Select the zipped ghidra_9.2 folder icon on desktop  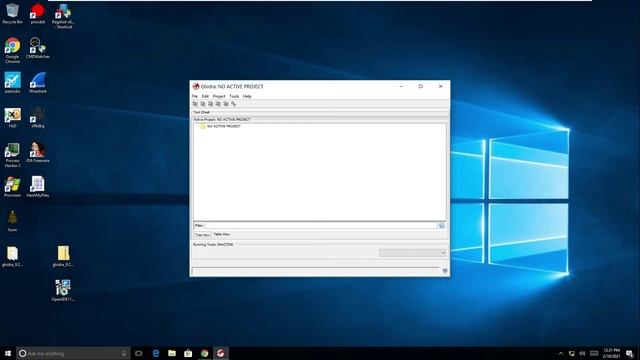pos(63,256)
